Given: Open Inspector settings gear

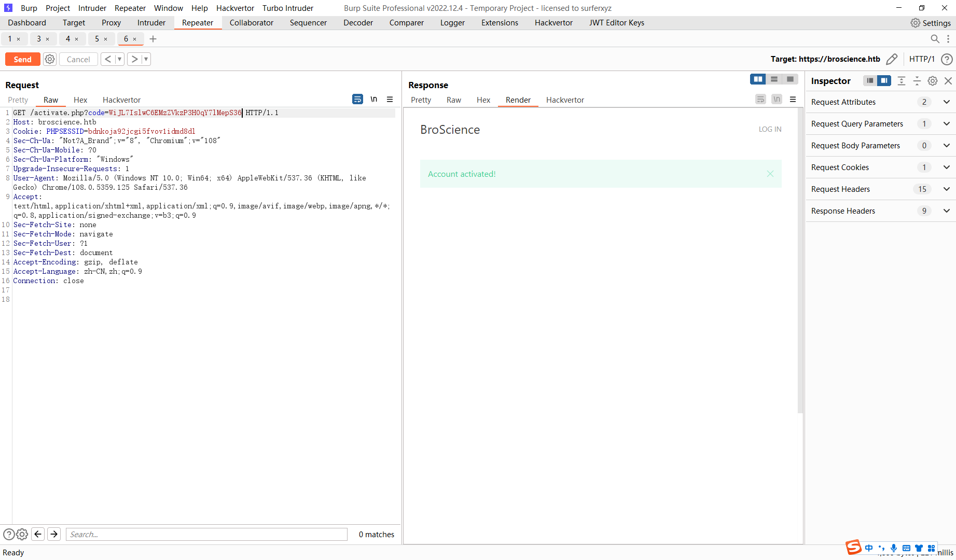Looking at the screenshot, I should pyautogui.click(x=932, y=81).
